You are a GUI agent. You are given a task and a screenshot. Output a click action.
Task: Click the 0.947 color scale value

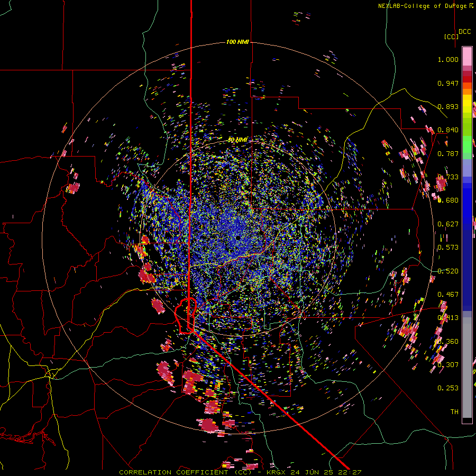click(448, 83)
